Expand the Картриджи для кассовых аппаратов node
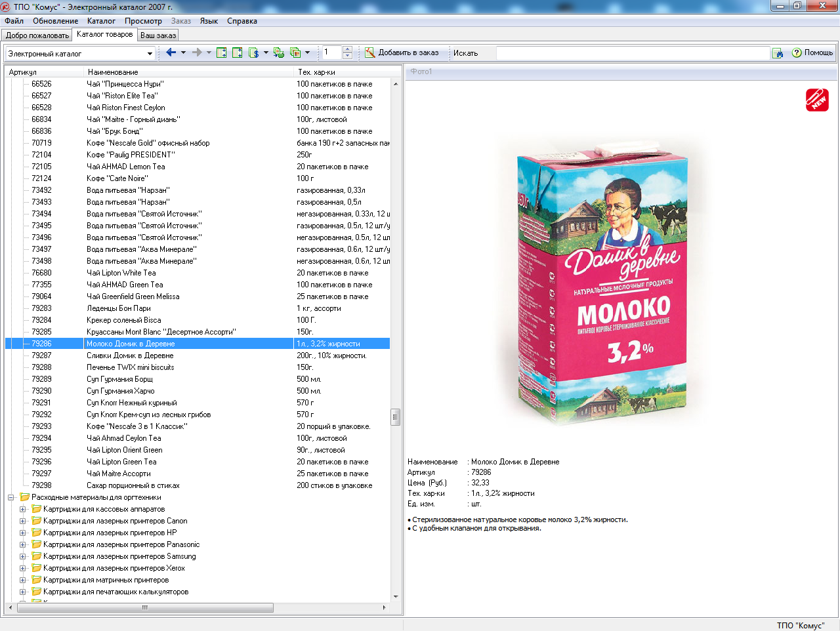The height and width of the screenshot is (631, 840). [x=23, y=509]
